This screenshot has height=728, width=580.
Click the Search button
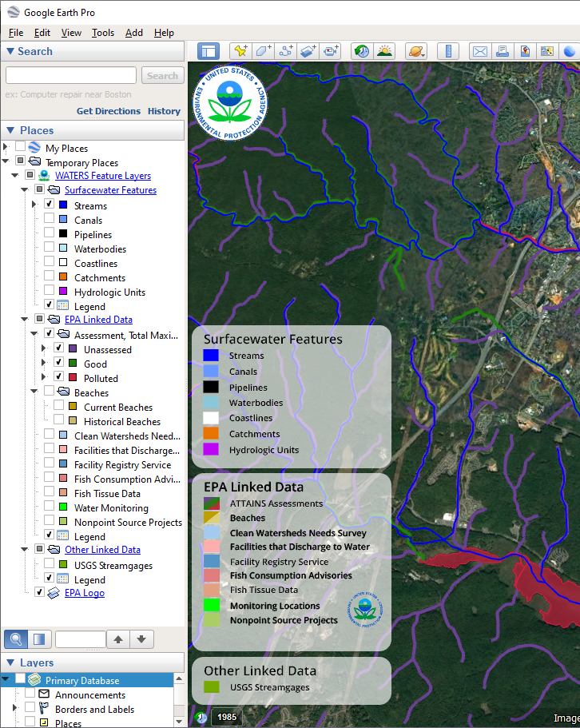click(x=162, y=75)
